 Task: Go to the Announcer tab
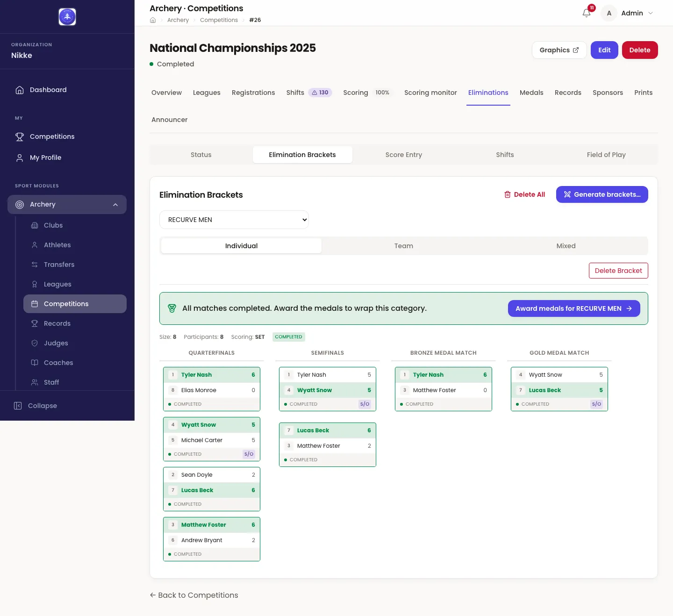[x=169, y=120]
